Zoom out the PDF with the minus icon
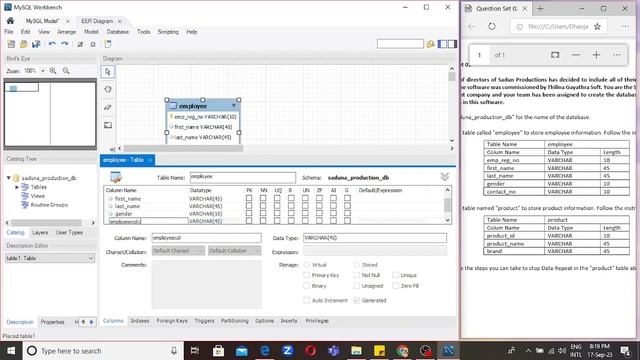640x360 pixels. (576, 55)
